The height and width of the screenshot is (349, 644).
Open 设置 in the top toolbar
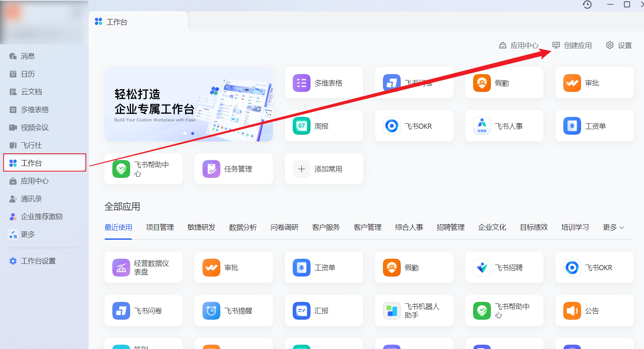tap(619, 46)
